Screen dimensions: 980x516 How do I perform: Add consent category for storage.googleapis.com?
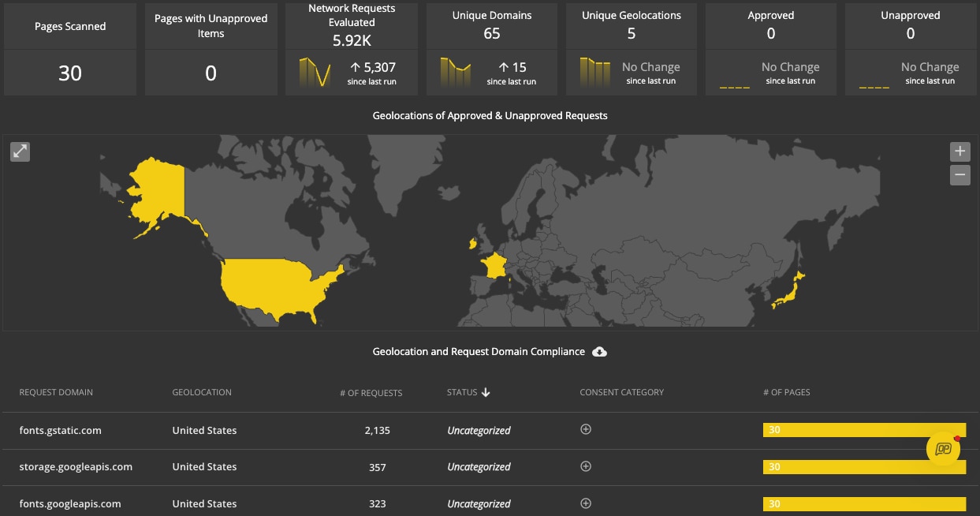click(586, 466)
